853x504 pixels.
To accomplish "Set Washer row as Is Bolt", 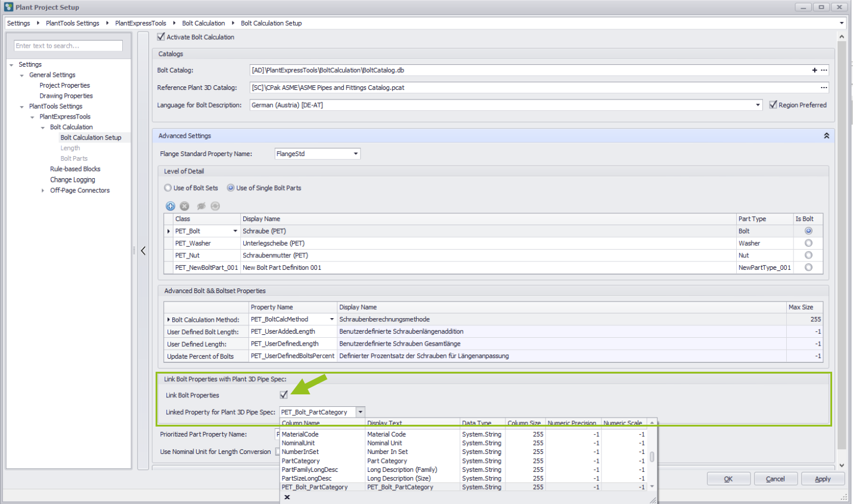I will tap(808, 243).
